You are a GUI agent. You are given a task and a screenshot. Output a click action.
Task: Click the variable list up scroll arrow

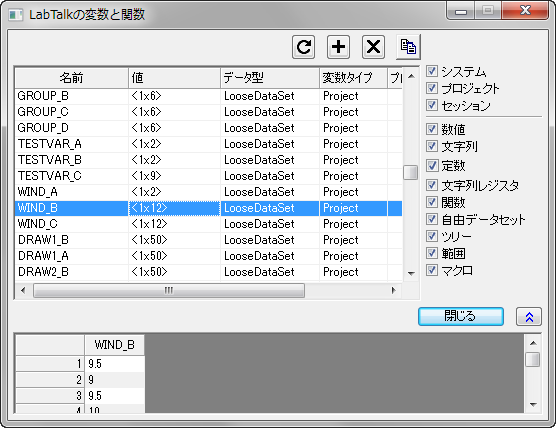pos(411,76)
